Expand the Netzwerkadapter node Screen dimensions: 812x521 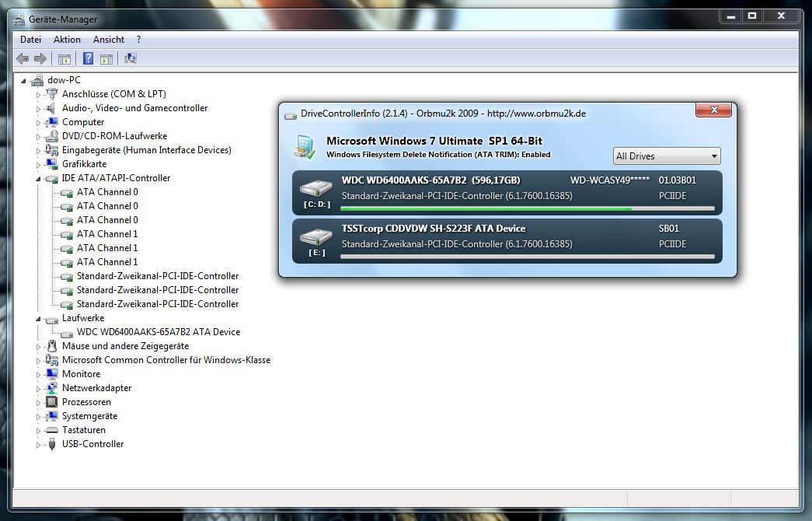(38, 389)
